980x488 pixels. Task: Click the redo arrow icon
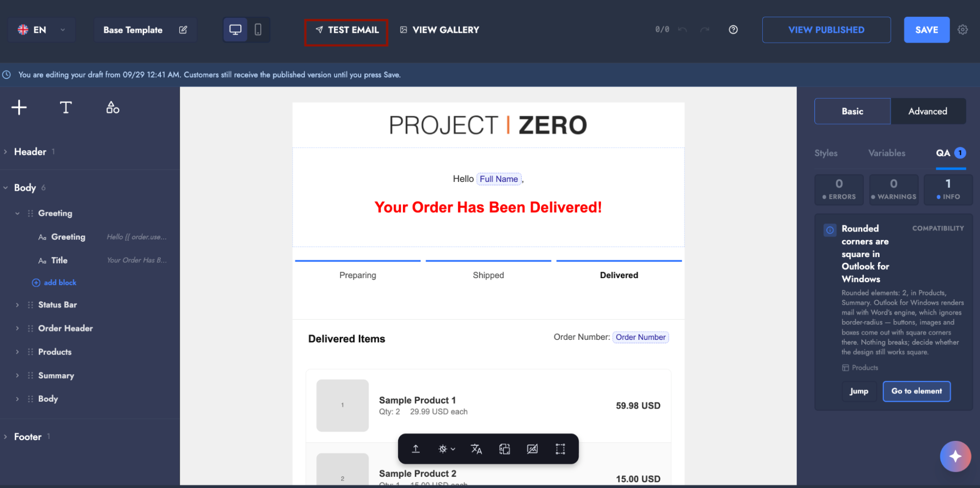704,30
